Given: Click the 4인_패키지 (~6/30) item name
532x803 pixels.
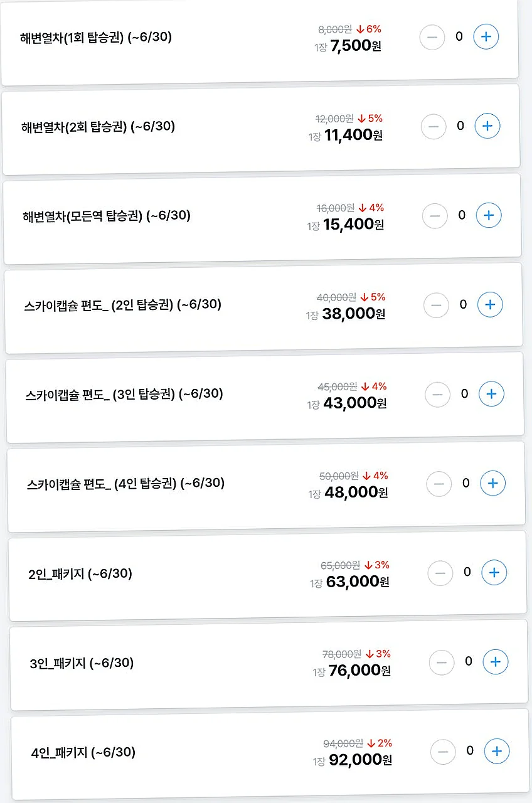Looking at the screenshot, I should pos(83,752).
